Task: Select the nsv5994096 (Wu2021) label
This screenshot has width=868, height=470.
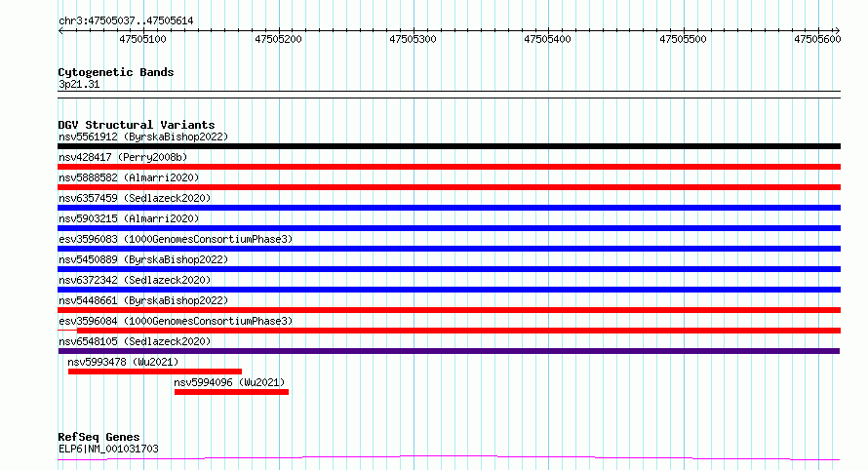Action: [x=229, y=382]
